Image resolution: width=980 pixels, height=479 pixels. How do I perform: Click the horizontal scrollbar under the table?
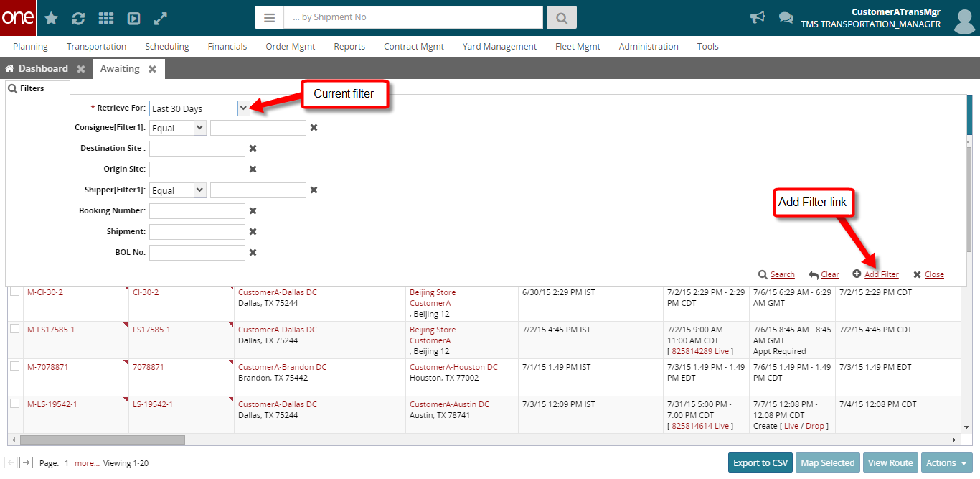tap(103, 440)
